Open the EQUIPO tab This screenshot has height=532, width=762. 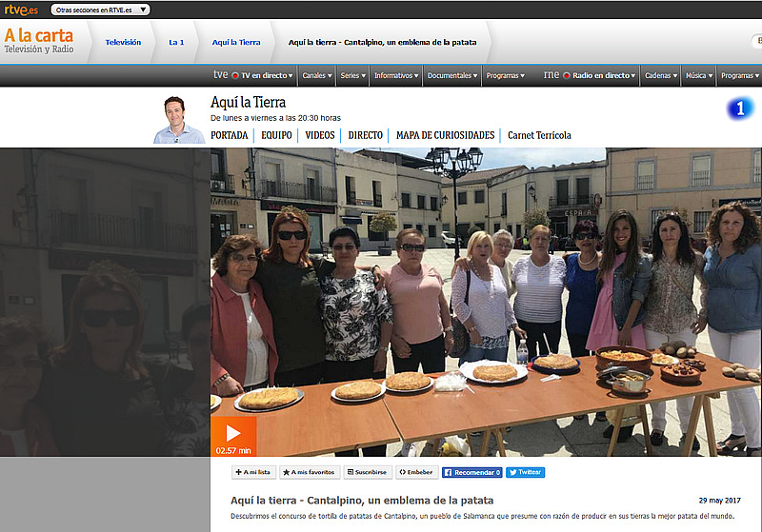pos(276,135)
